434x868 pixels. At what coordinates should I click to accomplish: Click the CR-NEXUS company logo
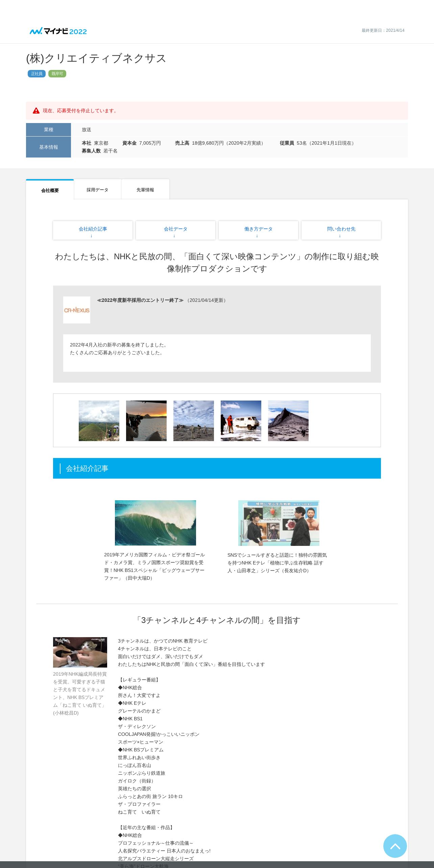[x=77, y=310]
